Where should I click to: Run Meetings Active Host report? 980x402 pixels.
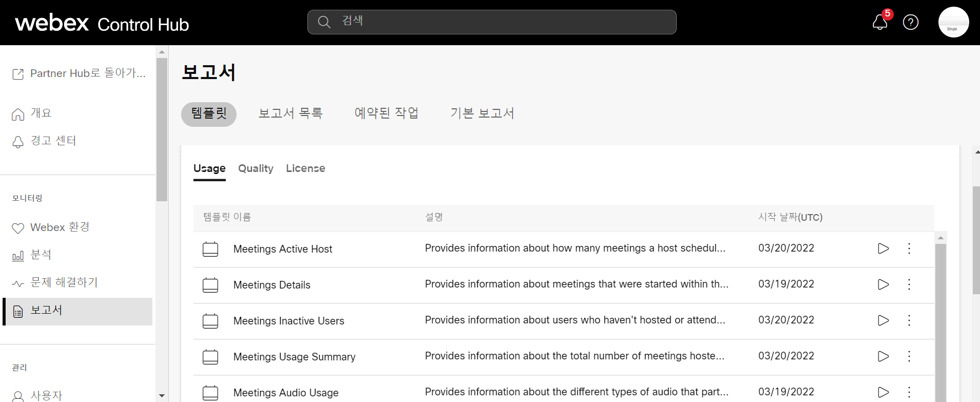(x=883, y=248)
